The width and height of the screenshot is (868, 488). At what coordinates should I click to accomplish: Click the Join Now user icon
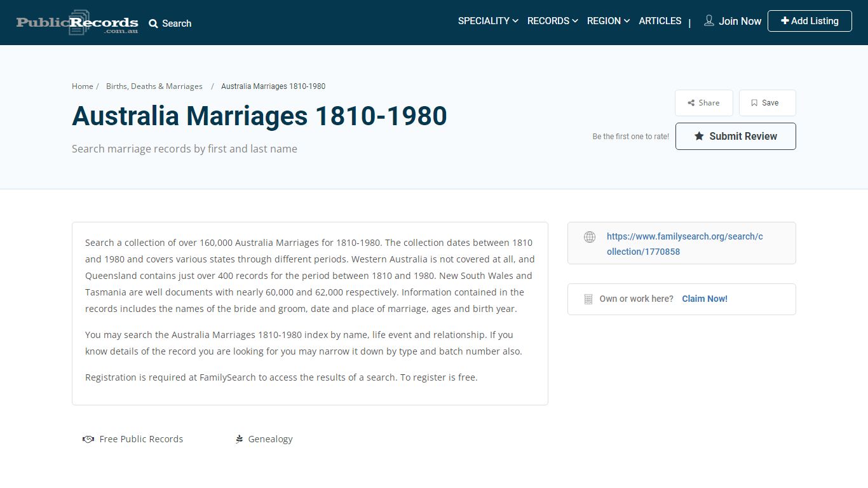tap(709, 21)
